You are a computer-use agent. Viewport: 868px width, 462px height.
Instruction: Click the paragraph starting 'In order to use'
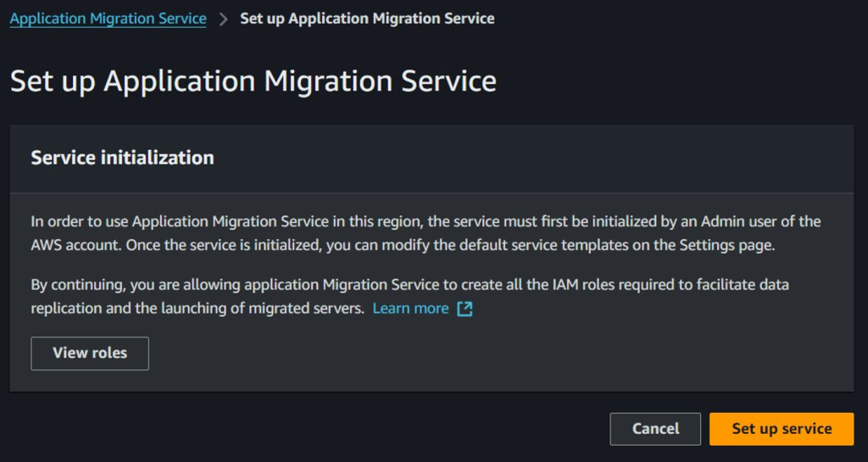point(426,233)
